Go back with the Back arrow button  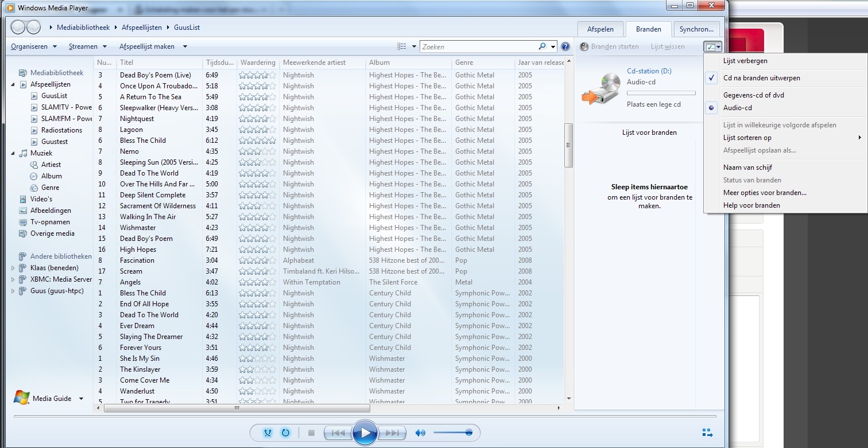coord(18,27)
